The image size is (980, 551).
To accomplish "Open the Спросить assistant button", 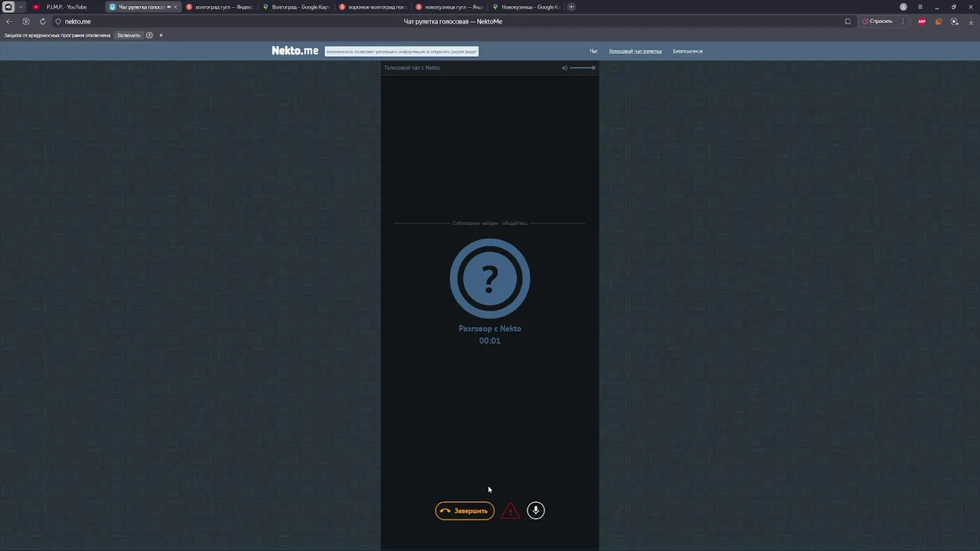I will point(877,21).
